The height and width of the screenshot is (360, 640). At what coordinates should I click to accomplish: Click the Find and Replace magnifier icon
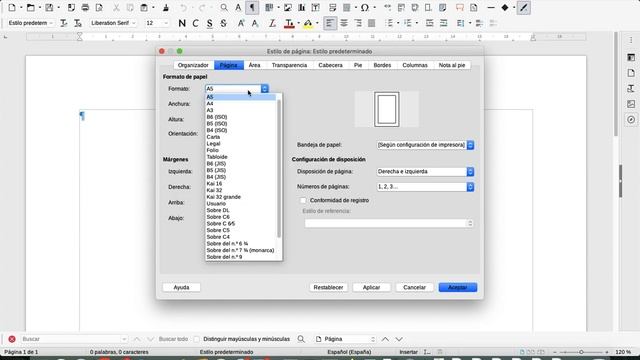coord(224,7)
